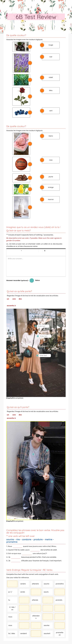
Task: Click the 'Enter text' field over the skirt
Action: coord(45,355)
